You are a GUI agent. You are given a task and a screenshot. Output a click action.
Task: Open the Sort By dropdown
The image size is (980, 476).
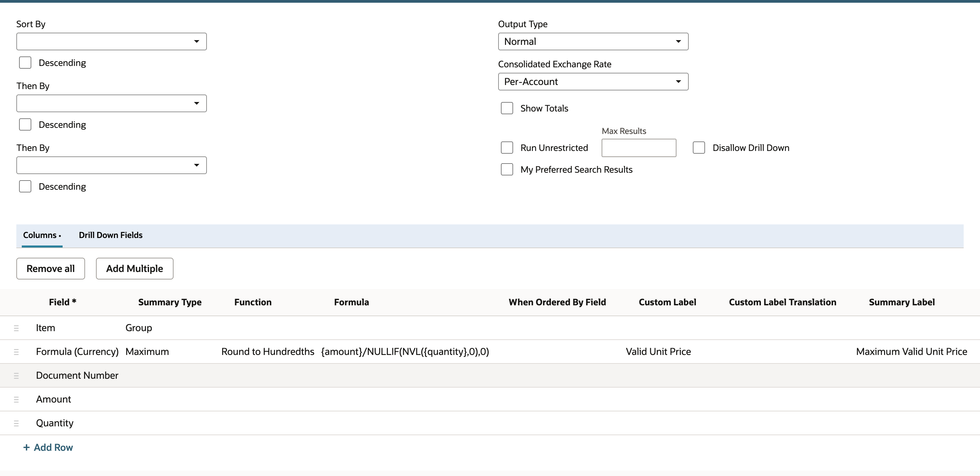(112, 41)
